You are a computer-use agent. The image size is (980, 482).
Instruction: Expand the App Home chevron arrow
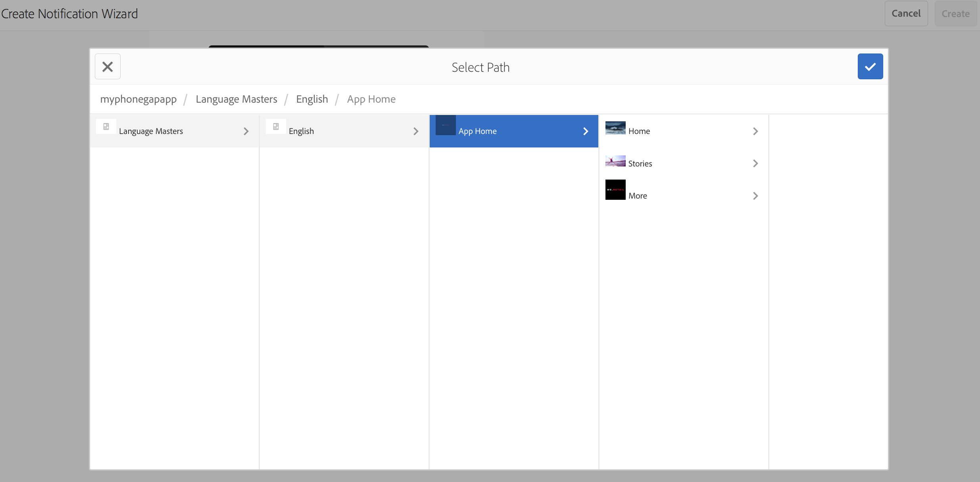[x=586, y=131]
